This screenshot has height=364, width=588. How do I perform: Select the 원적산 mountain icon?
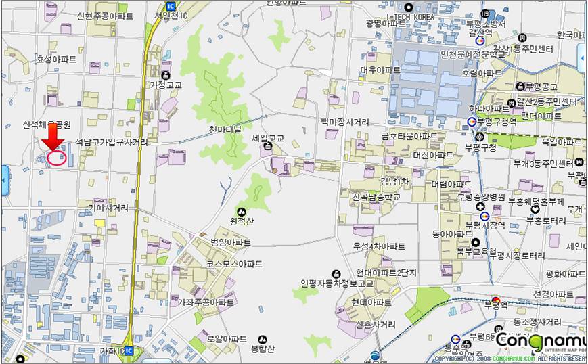pyautogui.click(x=240, y=211)
